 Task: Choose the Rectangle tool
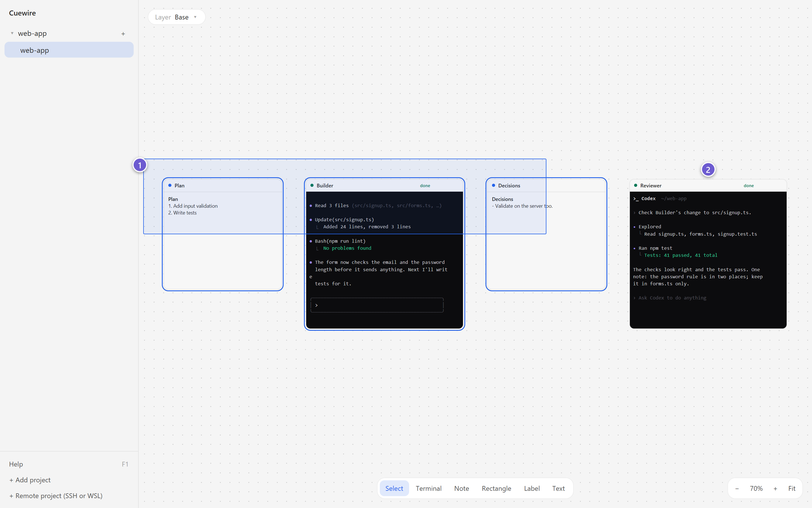tap(496, 488)
